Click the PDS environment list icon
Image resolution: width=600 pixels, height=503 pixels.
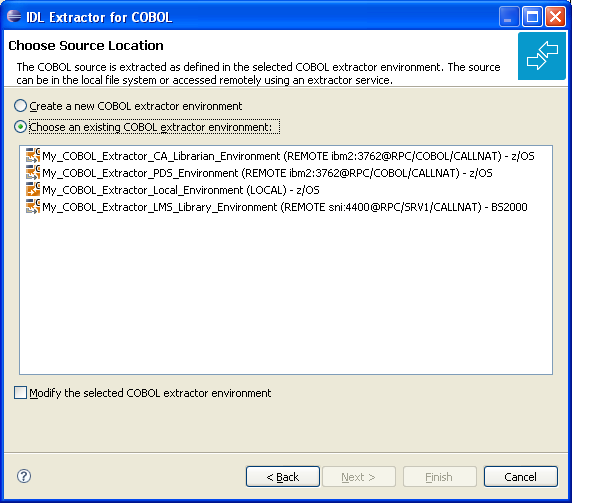coord(33,173)
